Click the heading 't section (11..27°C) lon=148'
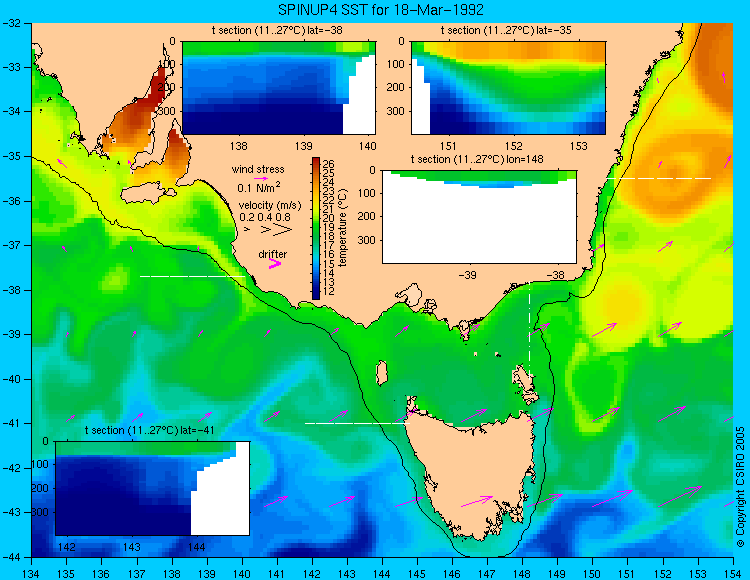 click(477, 159)
